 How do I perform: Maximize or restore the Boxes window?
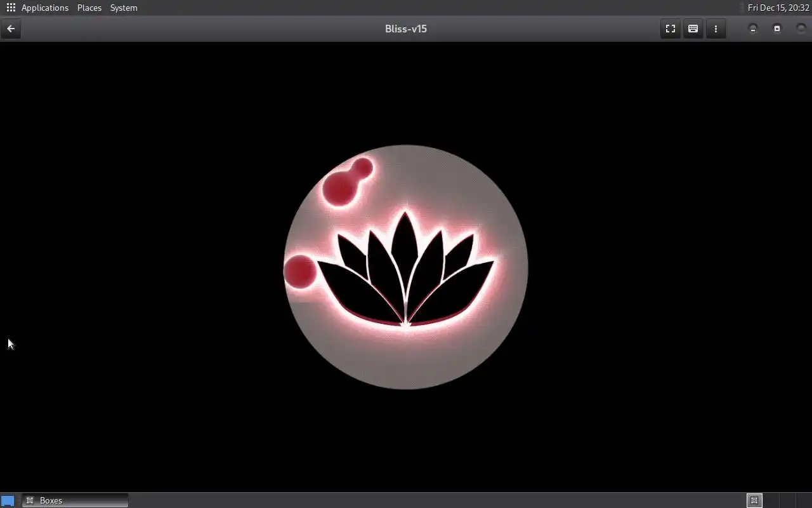point(776,29)
